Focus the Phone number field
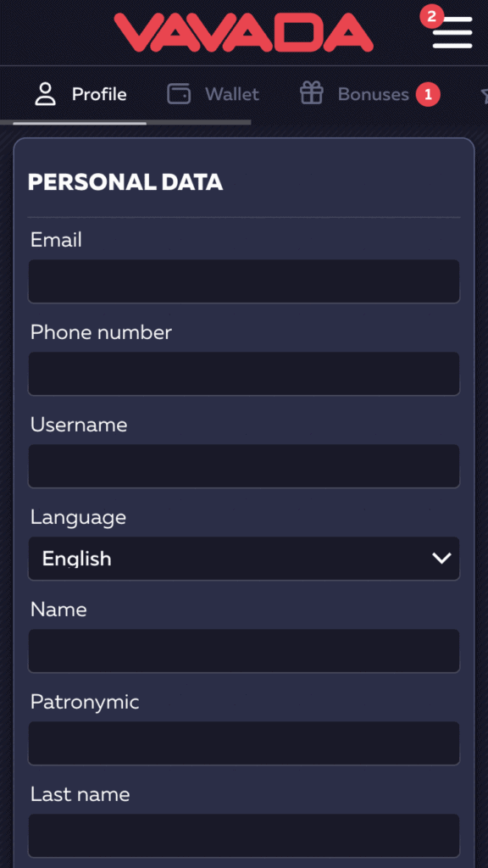The width and height of the screenshot is (488, 868). click(243, 374)
